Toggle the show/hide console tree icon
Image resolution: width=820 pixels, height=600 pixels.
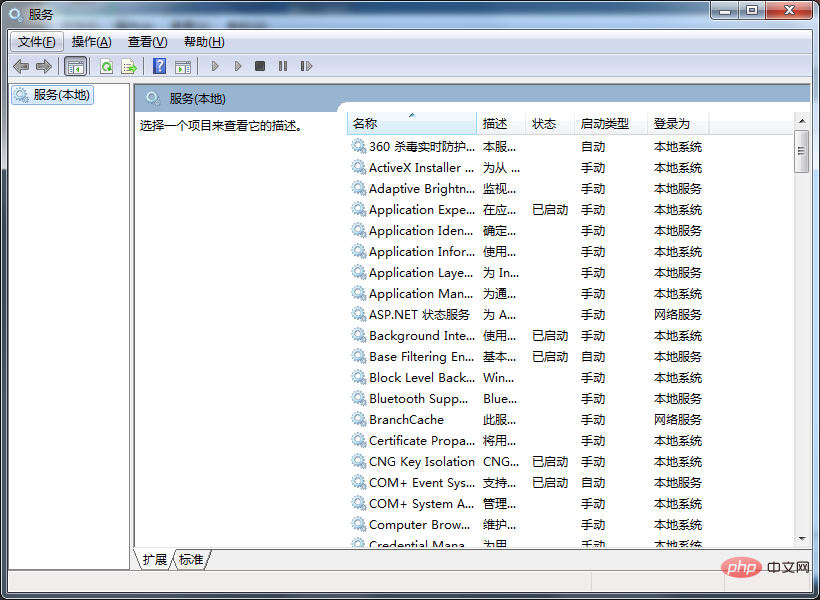tap(75, 66)
